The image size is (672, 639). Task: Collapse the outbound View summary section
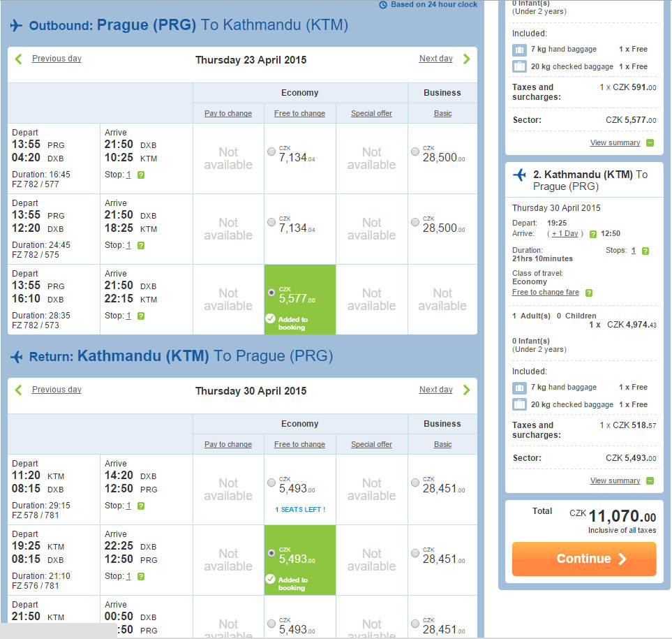(x=650, y=142)
